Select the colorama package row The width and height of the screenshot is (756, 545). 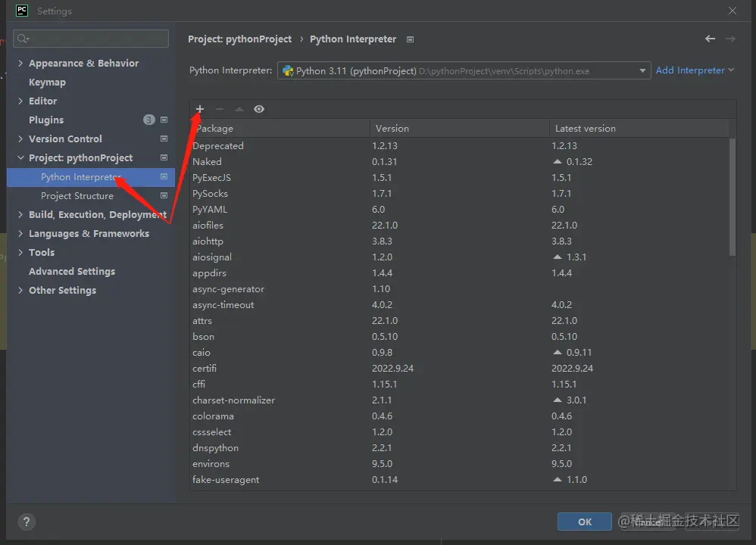[460, 416]
